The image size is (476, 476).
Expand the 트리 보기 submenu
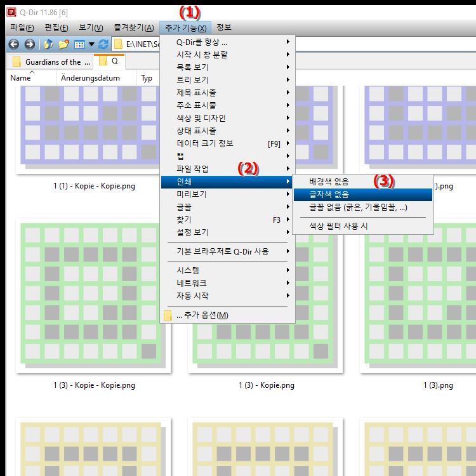point(227,80)
